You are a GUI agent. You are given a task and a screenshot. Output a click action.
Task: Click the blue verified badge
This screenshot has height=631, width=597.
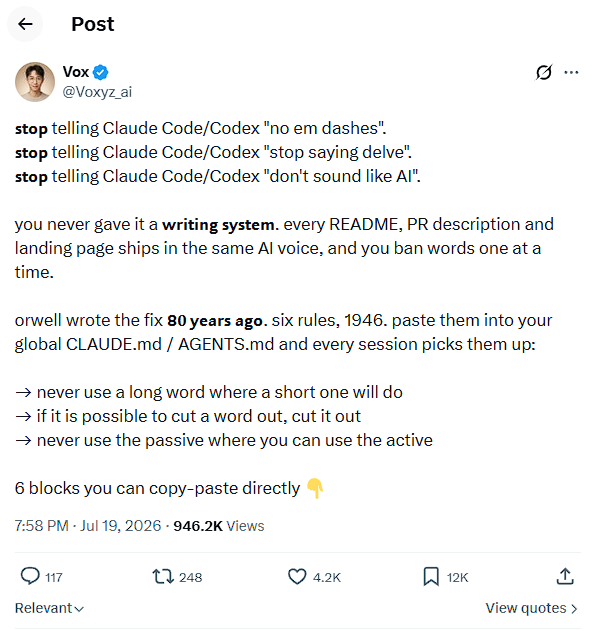click(x=100, y=72)
